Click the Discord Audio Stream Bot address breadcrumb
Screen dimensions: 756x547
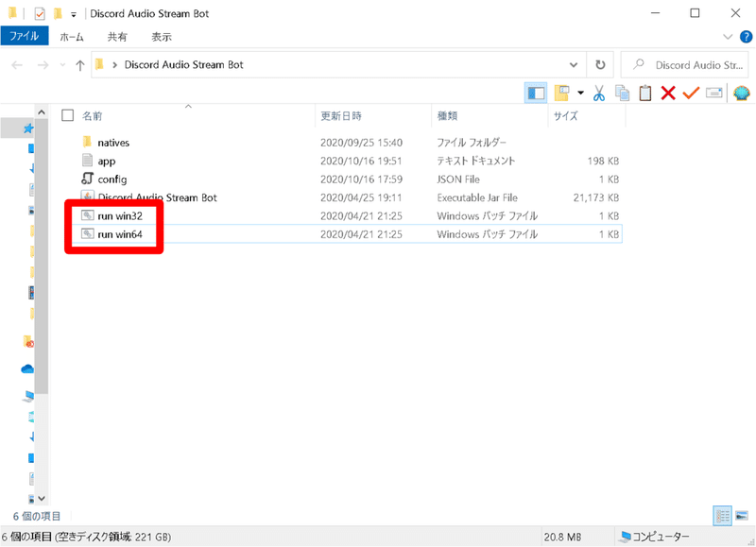click(183, 64)
